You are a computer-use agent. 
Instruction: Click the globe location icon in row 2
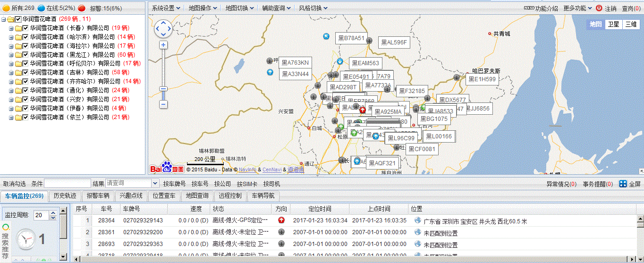click(x=417, y=232)
